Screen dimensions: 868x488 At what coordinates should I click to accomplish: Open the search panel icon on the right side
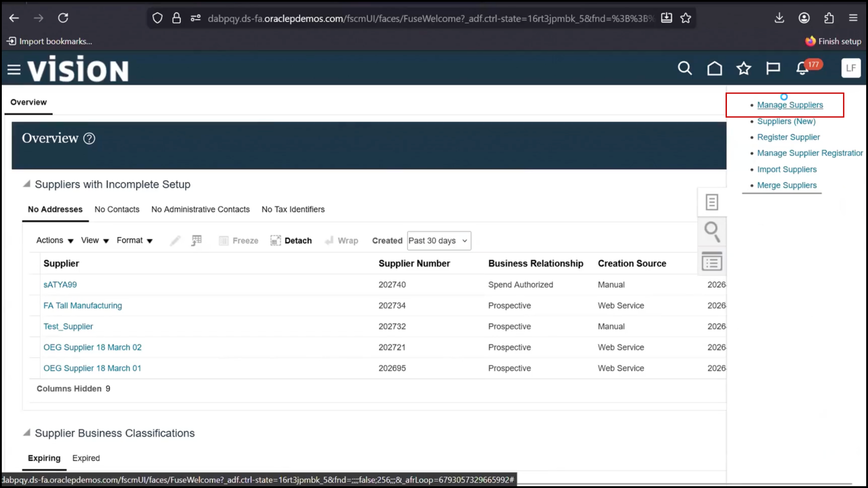[712, 231]
